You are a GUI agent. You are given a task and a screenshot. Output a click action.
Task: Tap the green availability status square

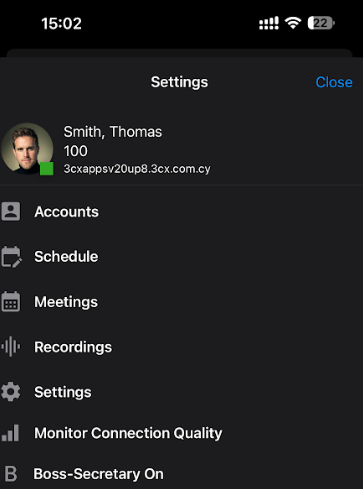tap(47, 169)
